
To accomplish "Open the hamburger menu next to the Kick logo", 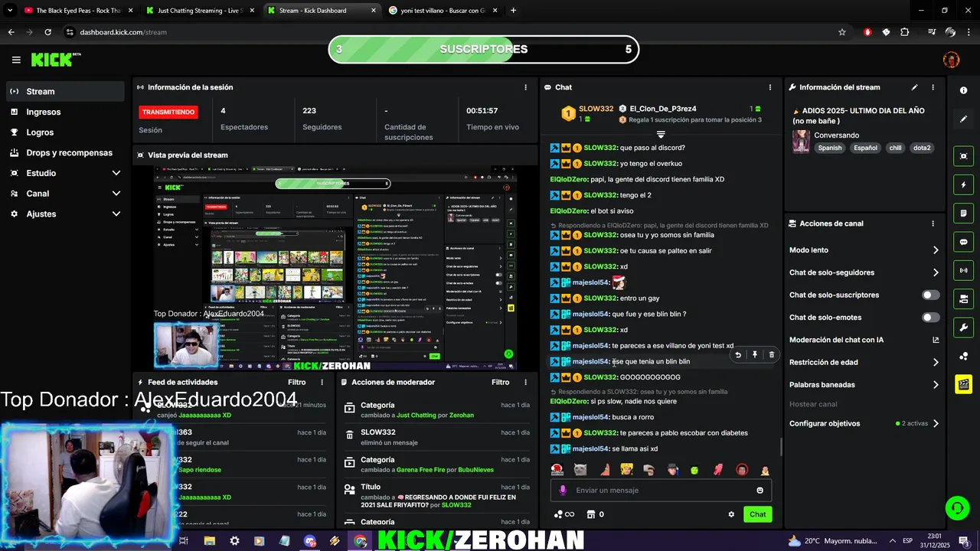I will (16, 60).
